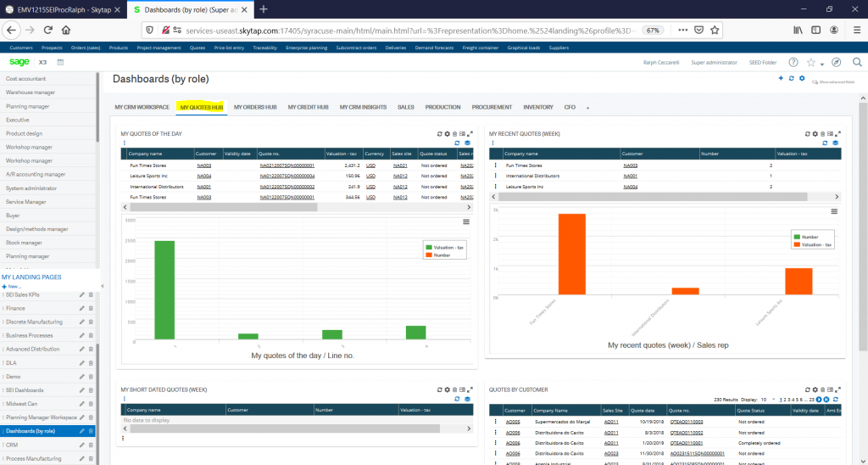Expand My Recent Quotes (Week) widget to fullscreen
This screenshot has width=868, height=465.
tap(838, 133)
